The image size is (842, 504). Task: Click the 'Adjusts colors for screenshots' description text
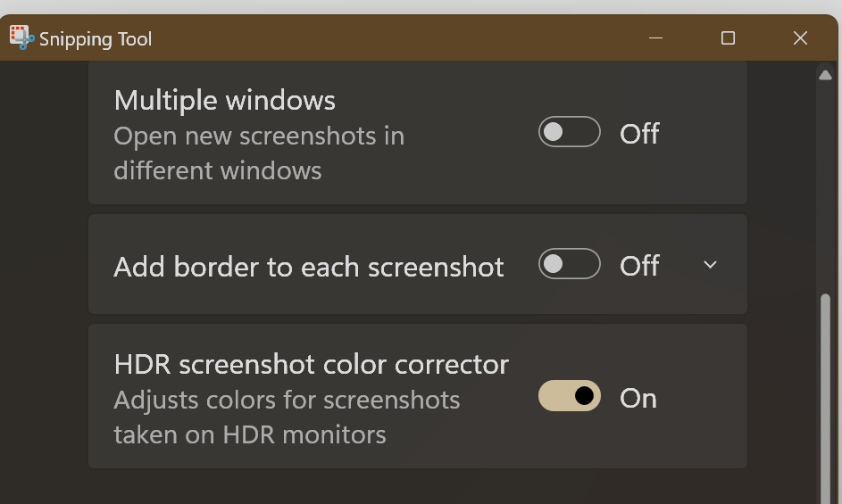[x=287, y=400]
